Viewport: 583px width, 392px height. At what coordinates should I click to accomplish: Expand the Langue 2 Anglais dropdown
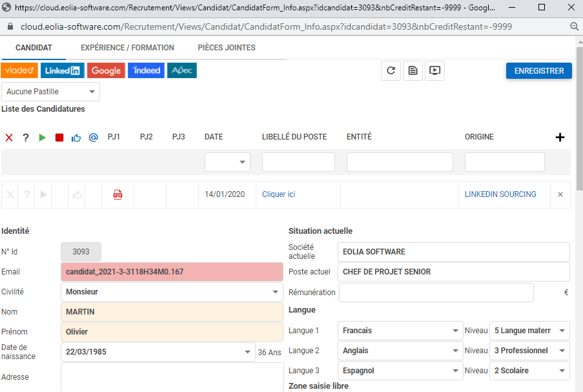click(400, 351)
